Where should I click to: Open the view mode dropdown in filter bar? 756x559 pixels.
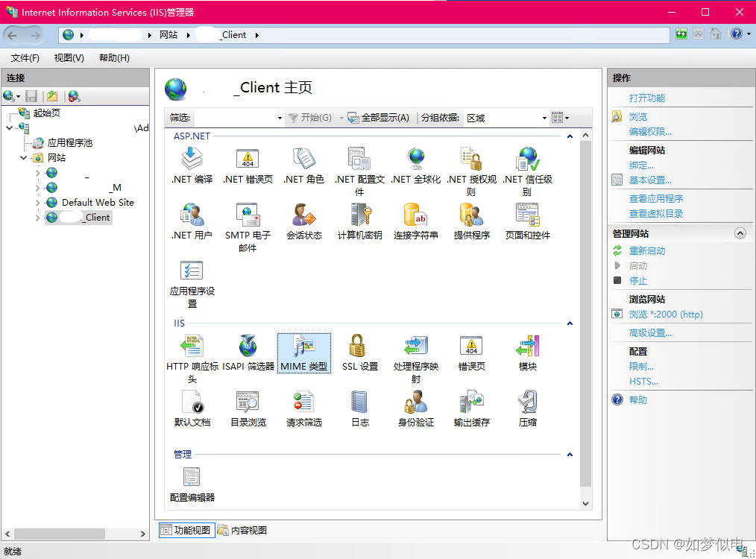(561, 118)
